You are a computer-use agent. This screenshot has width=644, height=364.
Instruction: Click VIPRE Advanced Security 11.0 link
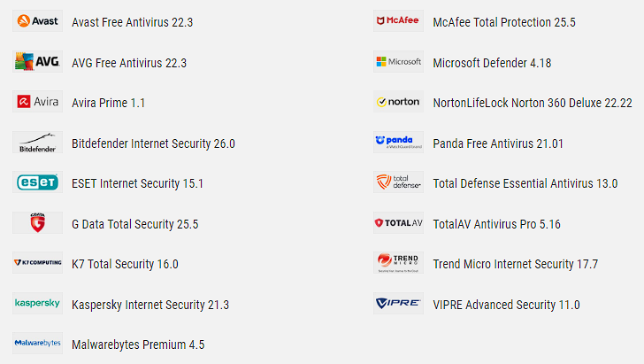click(506, 305)
